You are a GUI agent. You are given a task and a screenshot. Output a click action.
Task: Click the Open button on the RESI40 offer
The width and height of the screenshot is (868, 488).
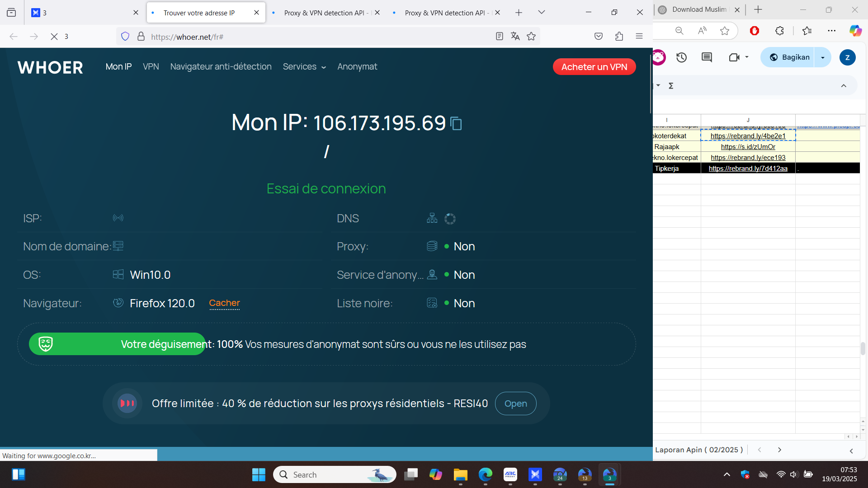tap(516, 404)
